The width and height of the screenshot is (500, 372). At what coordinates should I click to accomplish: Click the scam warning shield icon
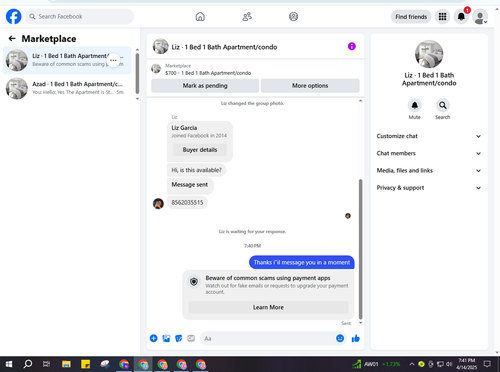[x=194, y=282]
